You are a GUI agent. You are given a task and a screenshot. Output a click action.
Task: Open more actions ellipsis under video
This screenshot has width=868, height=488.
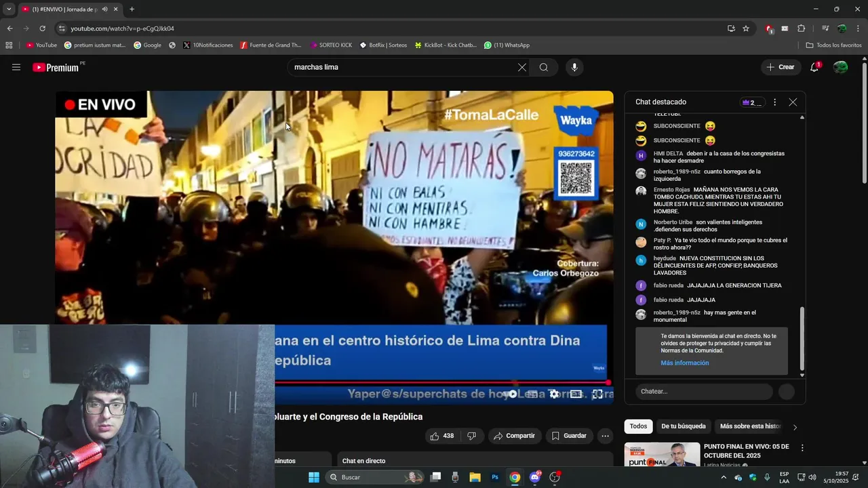click(605, 436)
